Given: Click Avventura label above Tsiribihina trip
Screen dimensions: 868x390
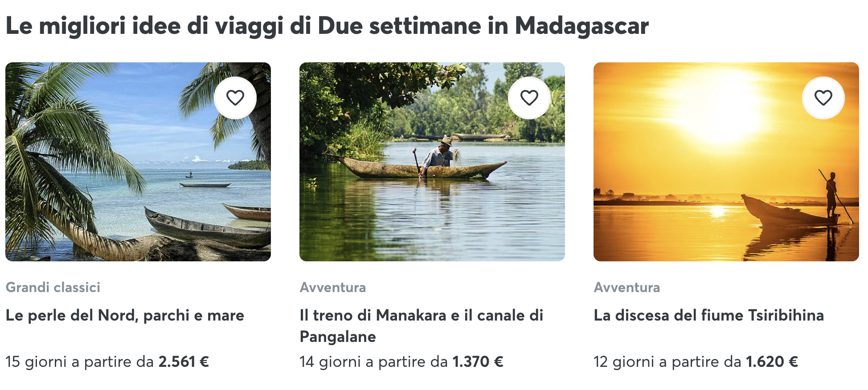Looking at the screenshot, I should [x=627, y=287].
